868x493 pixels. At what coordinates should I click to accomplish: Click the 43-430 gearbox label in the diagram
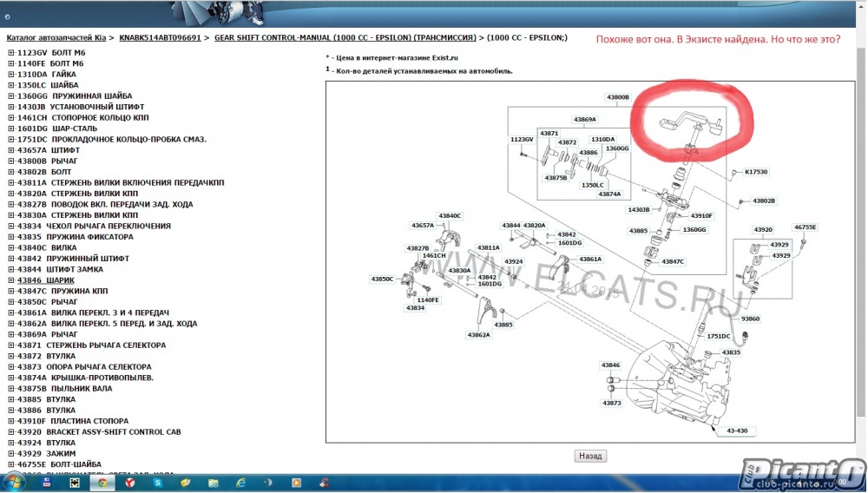pos(737,431)
